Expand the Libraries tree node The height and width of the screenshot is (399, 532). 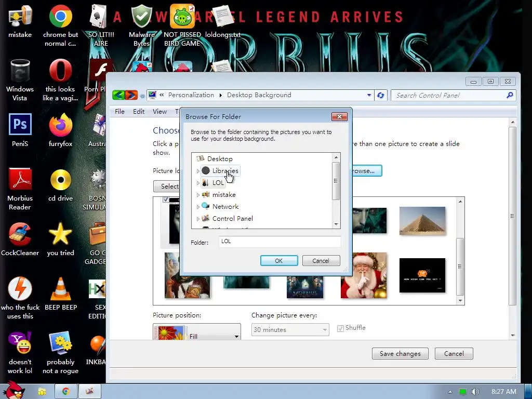[x=198, y=171]
